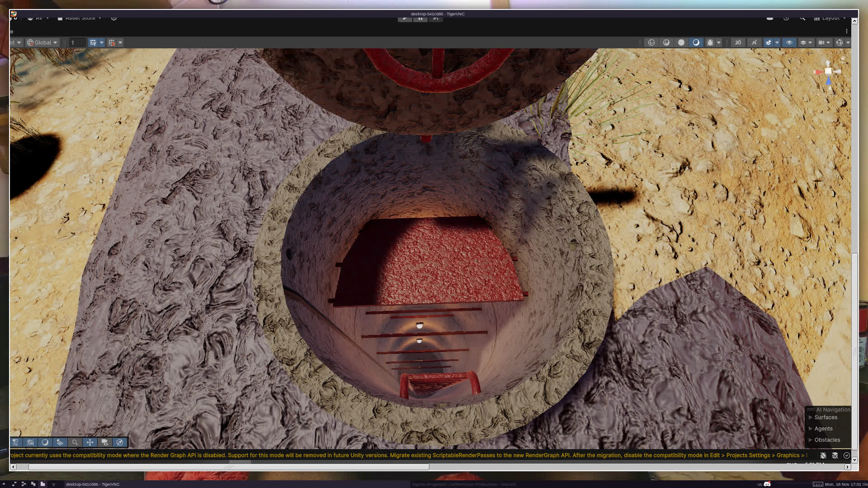Click the overlay search magnifier icon
This screenshot has height=488, width=868.
(75, 442)
